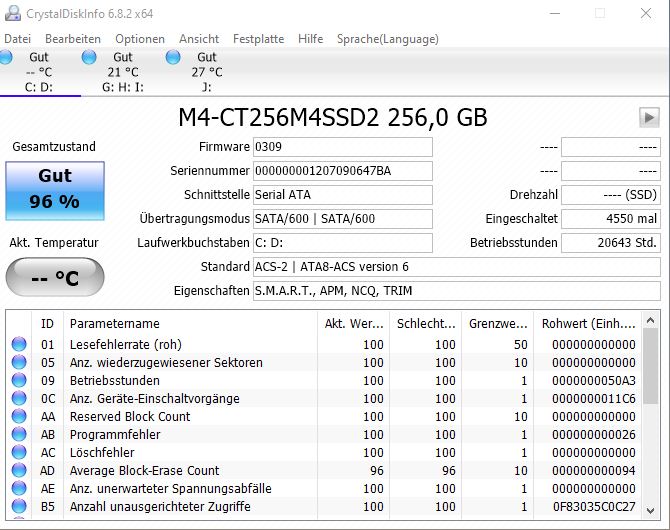Viewport: 670px width, 530px height.
Task: Click status circle for Löschfehler
Action: point(19,452)
